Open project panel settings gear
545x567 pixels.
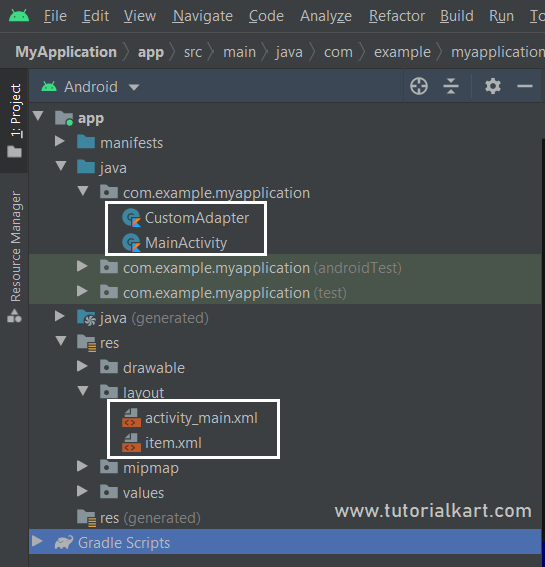coord(493,86)
